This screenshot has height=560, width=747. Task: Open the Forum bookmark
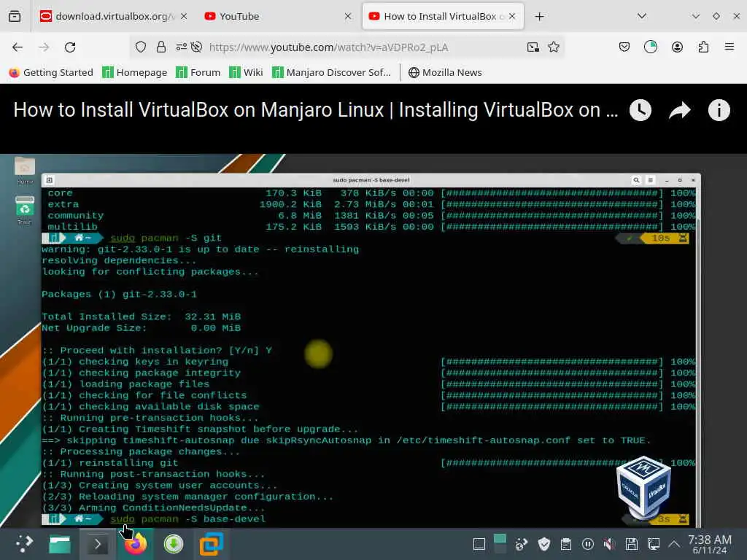click(198, 72)
